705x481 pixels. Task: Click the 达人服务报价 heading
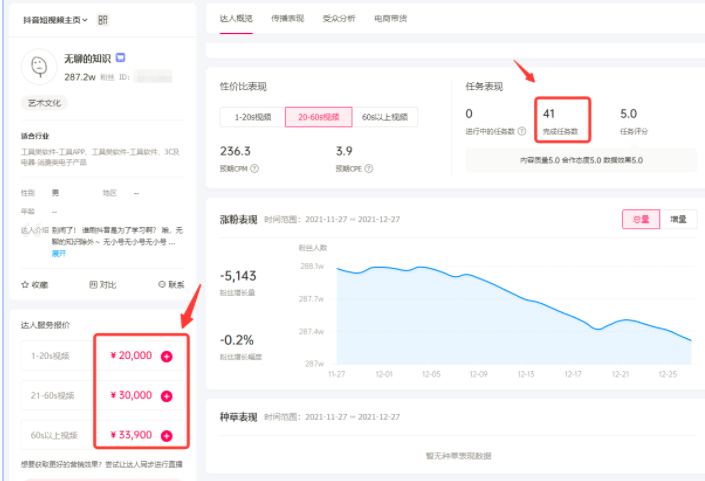pyautogui.click(x=45, y=325)
